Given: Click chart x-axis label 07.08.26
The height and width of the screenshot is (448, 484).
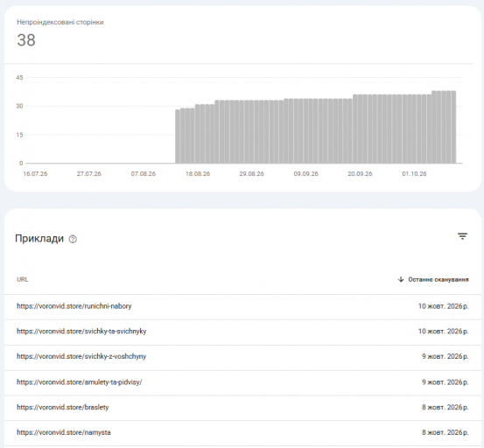Looking at the screenshot, I should 144,174.
